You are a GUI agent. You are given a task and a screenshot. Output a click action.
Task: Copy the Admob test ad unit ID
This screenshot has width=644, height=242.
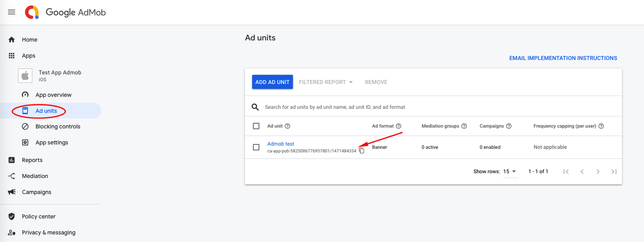(362, 150)
